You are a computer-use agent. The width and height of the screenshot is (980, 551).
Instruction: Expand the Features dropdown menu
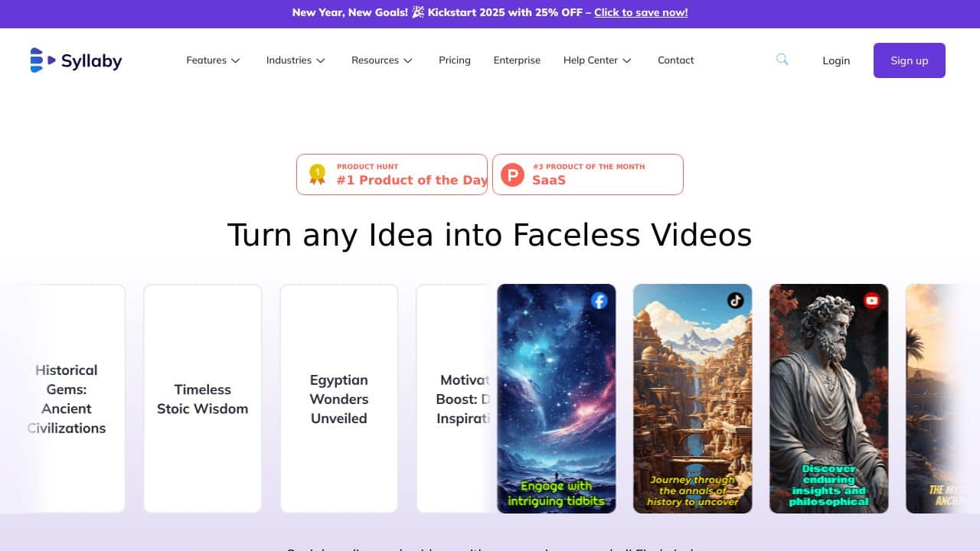coord(214,60)
